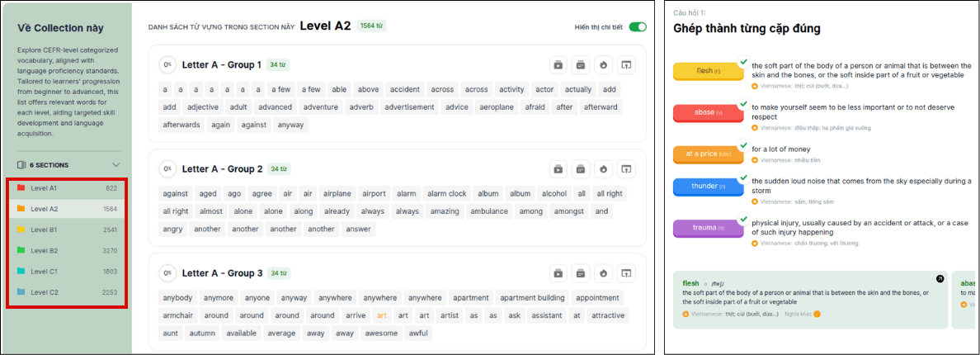Image resolution: width=980 pixels, height=355 pixels.
Task: Click the green checkmark on at a price row
Action: point(743,144)
